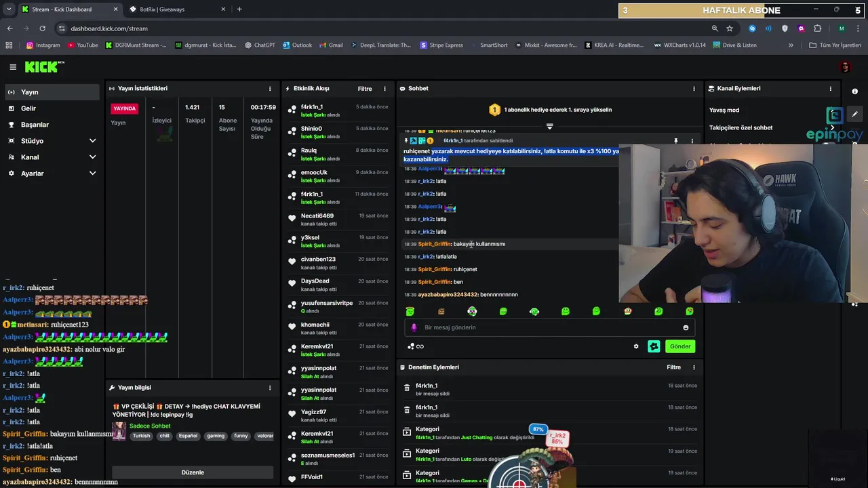This screenshot has height=488, width=868.
Task: Click the Turkish stream tag
Action: click(x=141, y=436)
